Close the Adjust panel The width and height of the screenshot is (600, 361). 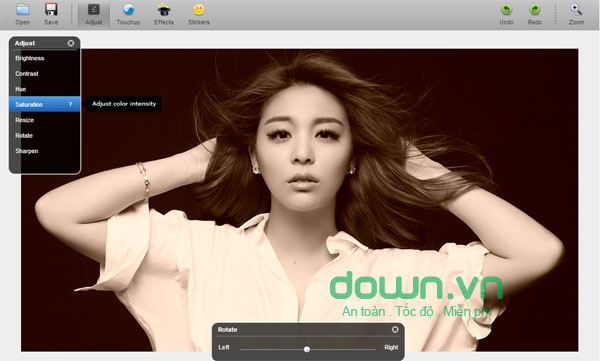click(71, 43)
